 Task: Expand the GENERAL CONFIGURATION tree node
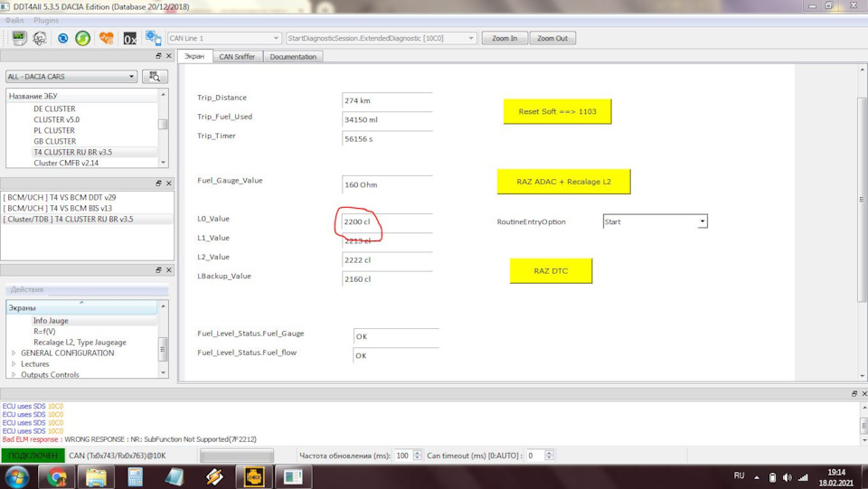click(14, 353)
